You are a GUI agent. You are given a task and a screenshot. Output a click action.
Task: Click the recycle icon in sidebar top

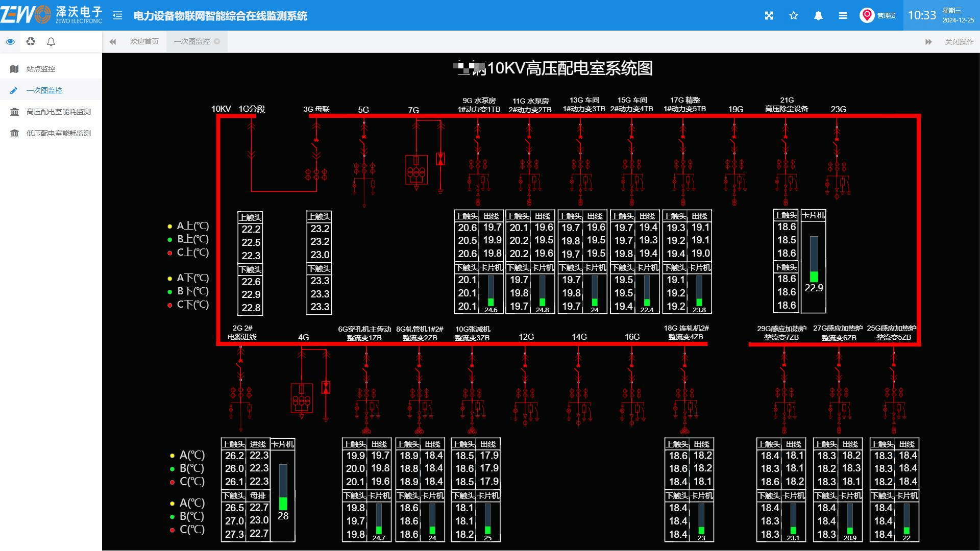(x=31, y=42)
